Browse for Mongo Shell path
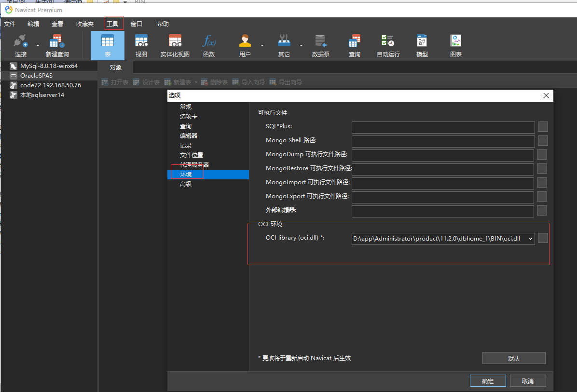 point(543,140)
